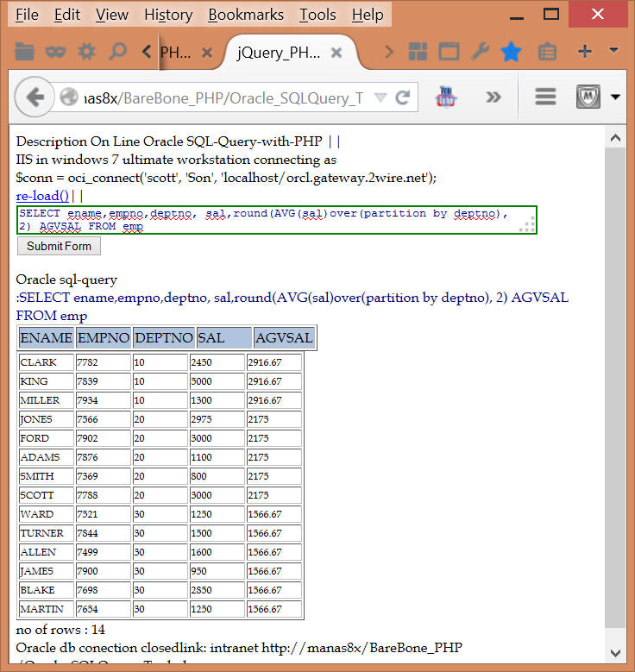
Task: Click the window panel icon
Action: [x=449, y=52]
